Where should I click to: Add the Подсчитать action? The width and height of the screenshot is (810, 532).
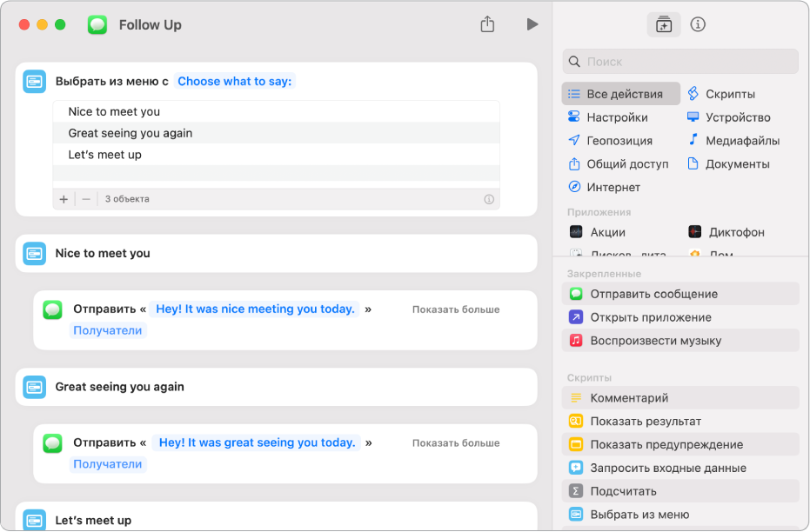click(x=679, y=491)
